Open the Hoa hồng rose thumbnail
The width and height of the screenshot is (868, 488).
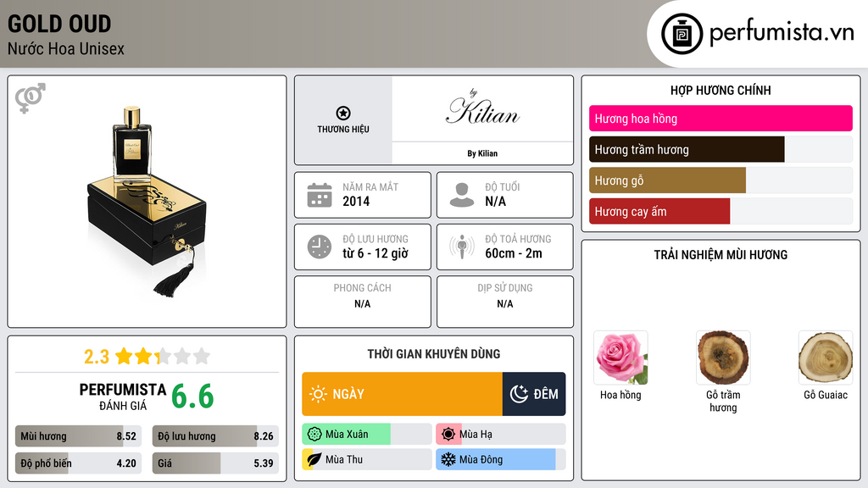[x=620, y=358]
